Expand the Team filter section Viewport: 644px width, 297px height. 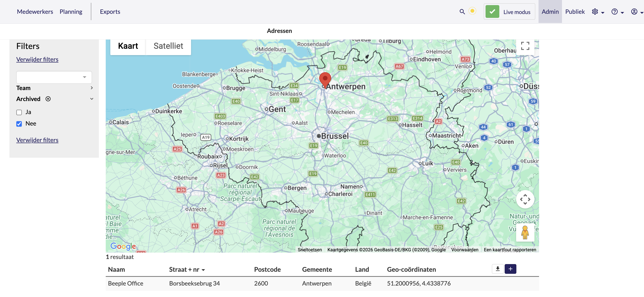(55, 88)
